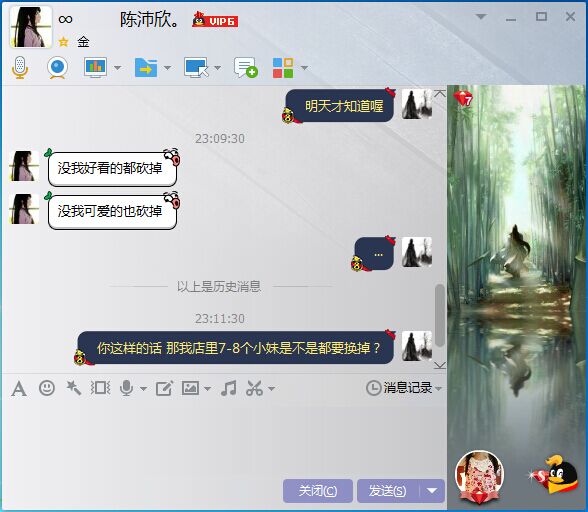Screen dimensions: 588x512
Task: Click the 关闭(C) button
Action: click(318, 491)
